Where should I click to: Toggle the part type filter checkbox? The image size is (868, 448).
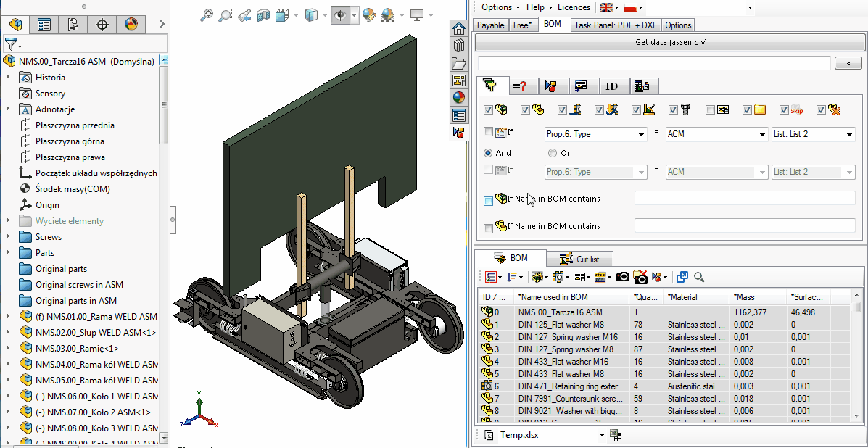tap(525, 110)
